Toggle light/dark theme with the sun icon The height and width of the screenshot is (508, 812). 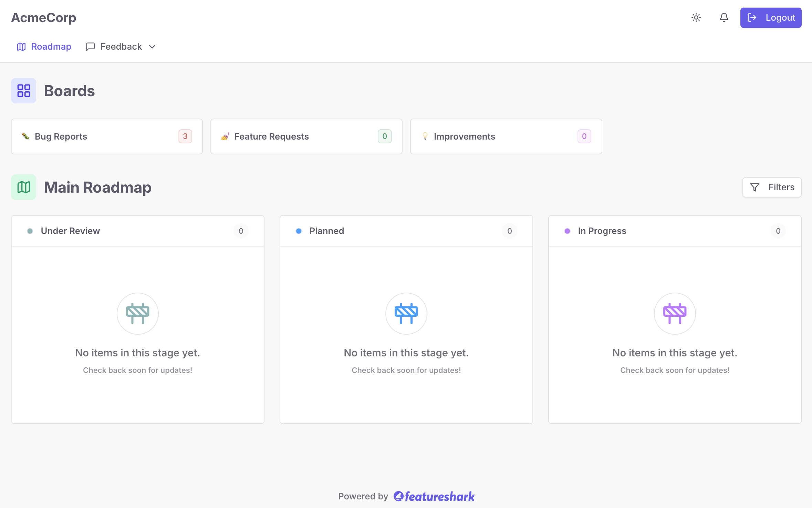tap(696, 18)
